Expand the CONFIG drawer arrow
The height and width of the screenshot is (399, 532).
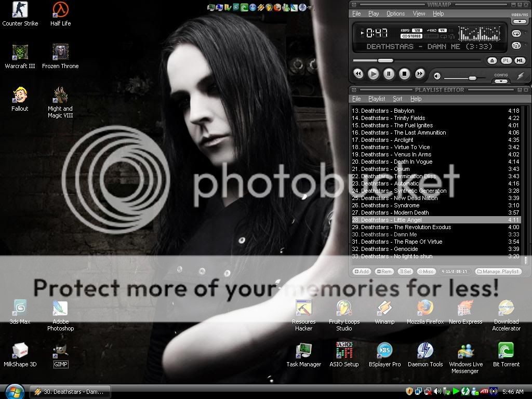click(501, 82)
